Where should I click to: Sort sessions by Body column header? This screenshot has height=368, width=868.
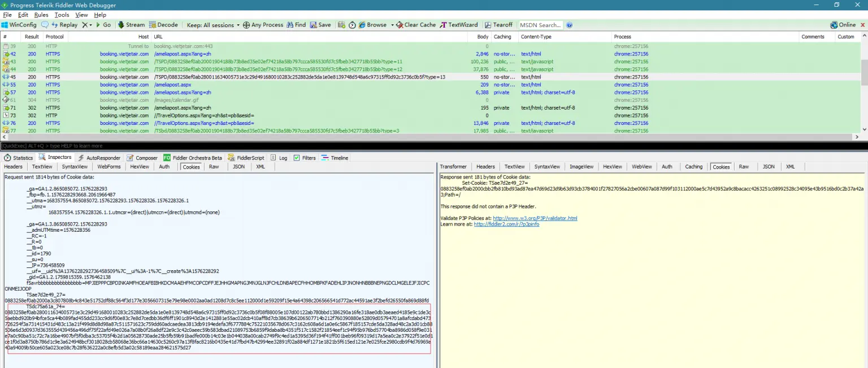coord(479,37)
